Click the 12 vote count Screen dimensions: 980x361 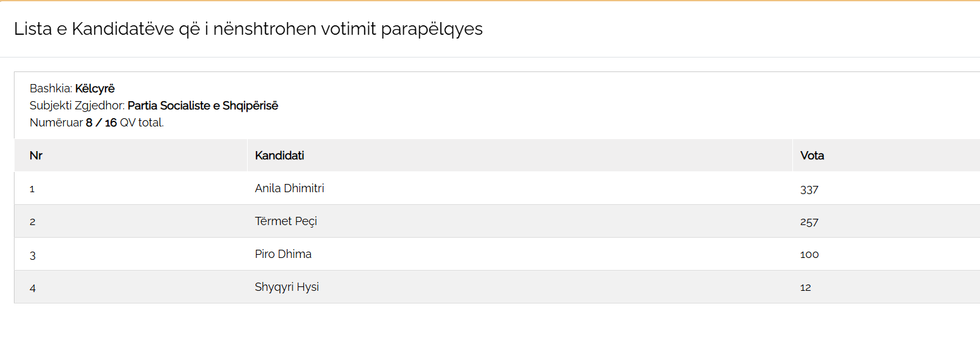(805, 288)
